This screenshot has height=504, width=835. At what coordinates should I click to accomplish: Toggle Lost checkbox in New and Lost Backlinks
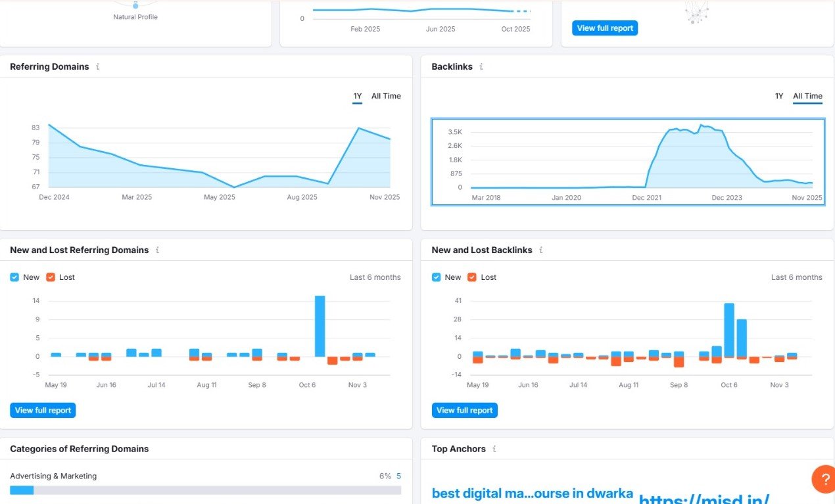pyautogui.click(x=472, y=277)
